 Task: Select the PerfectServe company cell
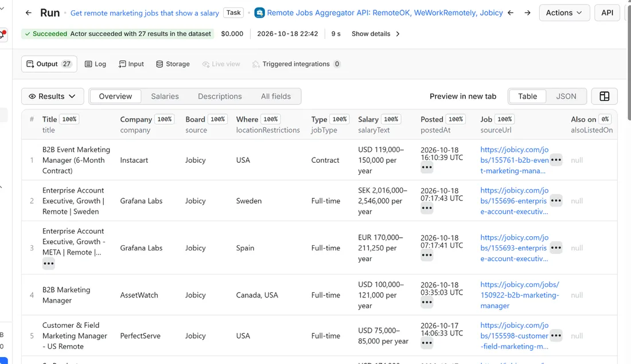point(140,335)
